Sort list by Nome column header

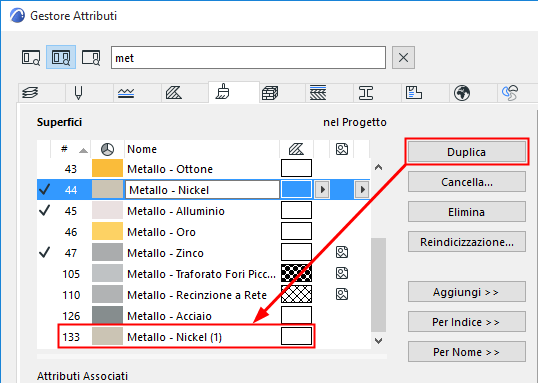coord(202,149)
